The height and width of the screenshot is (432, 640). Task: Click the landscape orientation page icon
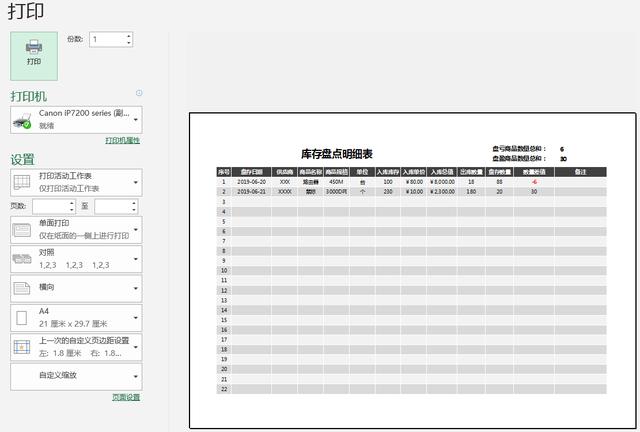[x=22, y=288]
